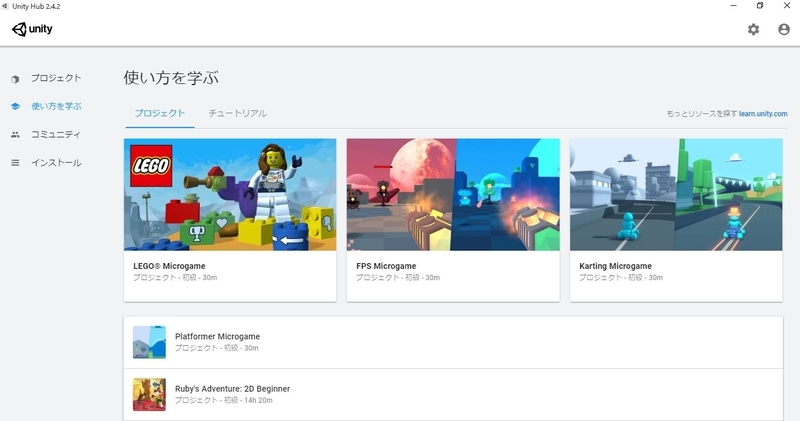Close the Unity Hub window
Image resolution: width=800 pixels, height=421 pixels.
click(x=787, y=6)
